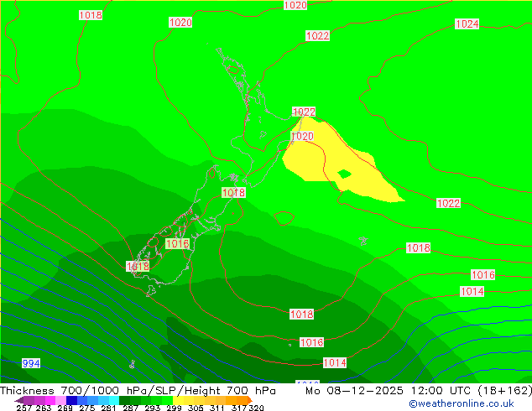Click the map title 'Thickness 700/1000 hPa/SLP/Height 700 hPa'
The width and height of the screenshot is (532, 411).
click(138, 391)
